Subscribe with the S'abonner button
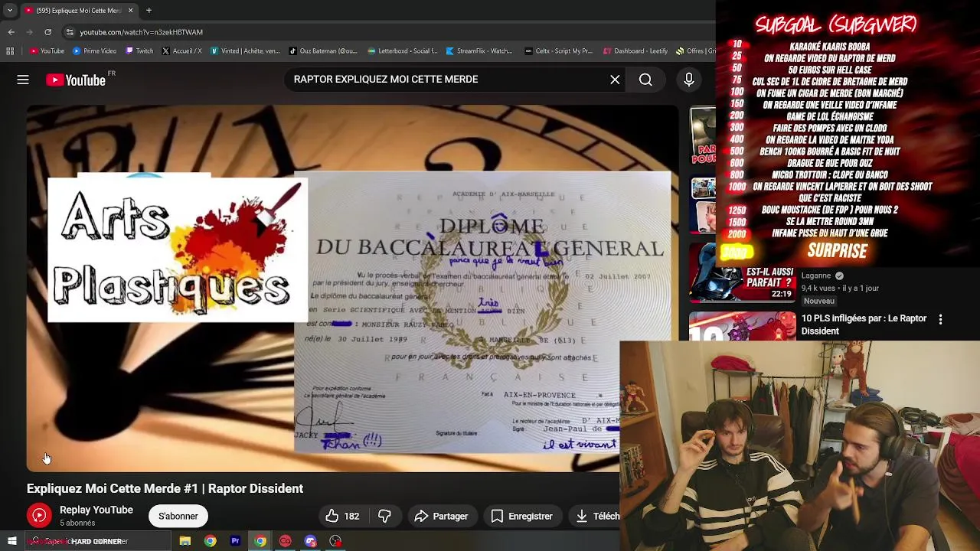 178,517
